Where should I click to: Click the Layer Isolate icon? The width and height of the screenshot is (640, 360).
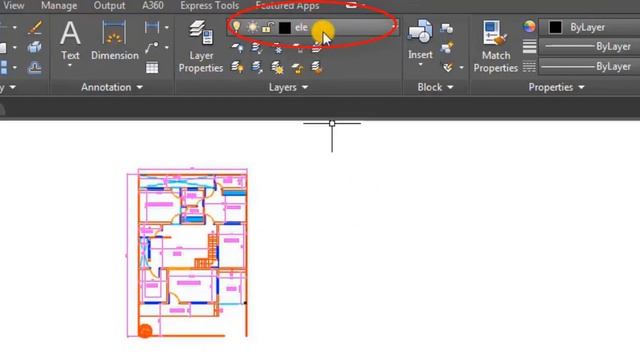click(x=257, y=48)
